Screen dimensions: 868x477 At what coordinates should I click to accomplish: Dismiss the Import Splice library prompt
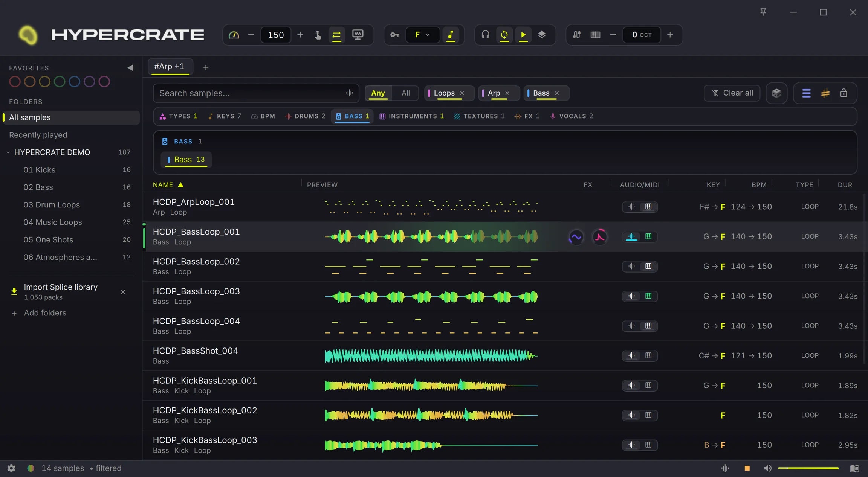pyautogui.click(x=123, y=292)
